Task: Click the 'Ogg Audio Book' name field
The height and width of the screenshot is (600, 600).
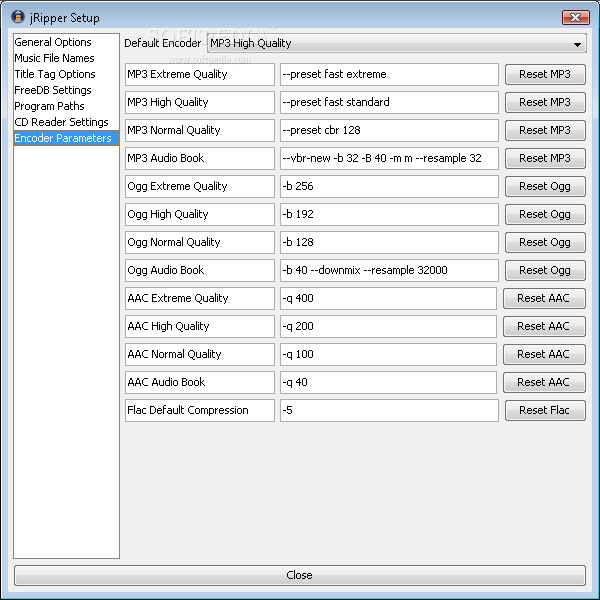Action: [200, 270]
